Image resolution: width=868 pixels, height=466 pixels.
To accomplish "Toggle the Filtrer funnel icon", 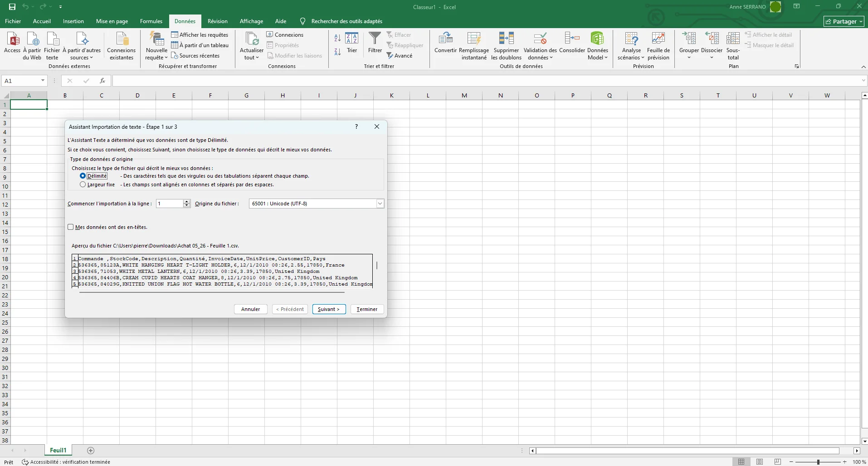I will pos(375,43).
